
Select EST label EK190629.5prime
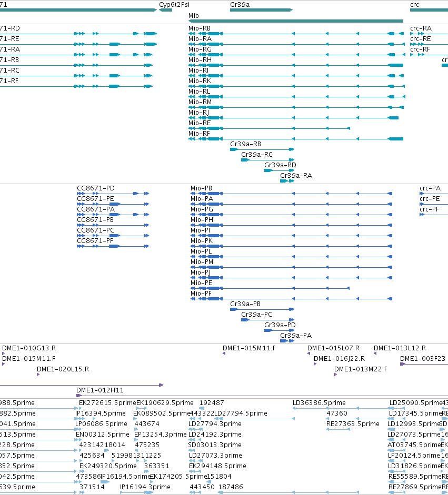point(165,402)
